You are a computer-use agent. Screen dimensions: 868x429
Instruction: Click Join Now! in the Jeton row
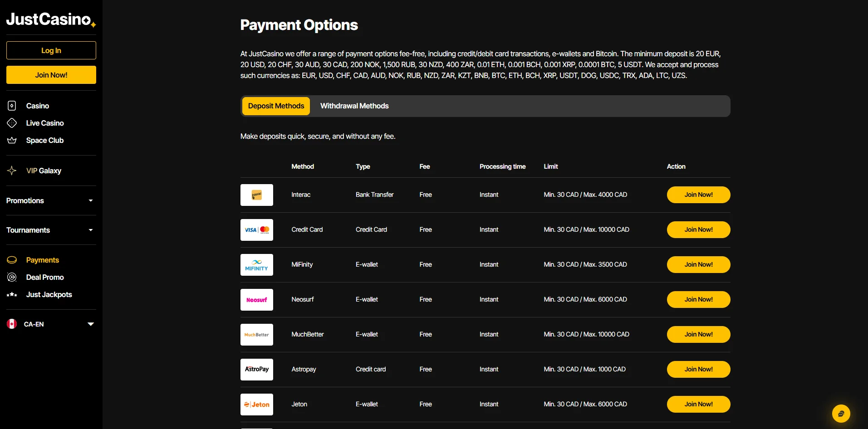698,404
